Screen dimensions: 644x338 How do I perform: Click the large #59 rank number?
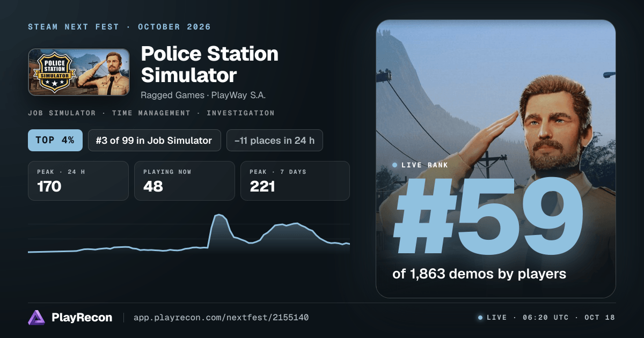[488, 217]
